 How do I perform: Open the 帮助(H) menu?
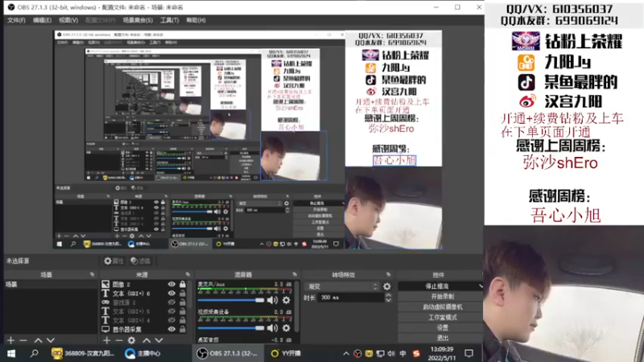point(196,20)
